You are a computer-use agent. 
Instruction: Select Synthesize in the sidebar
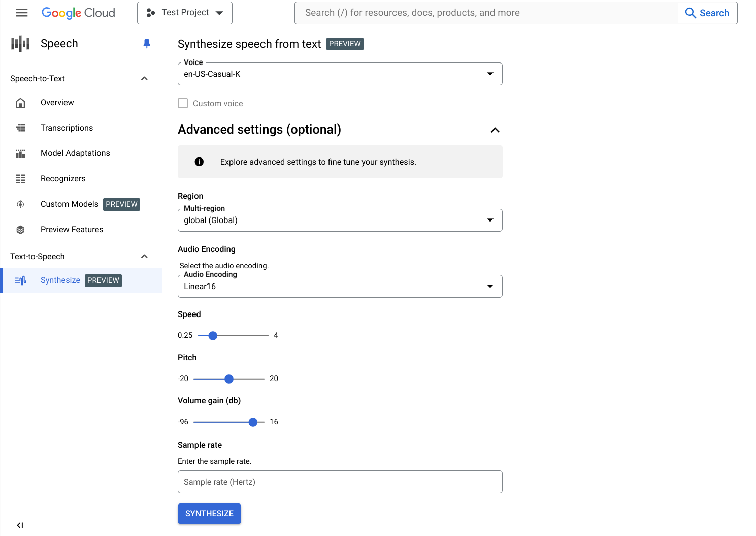[60, 280]
